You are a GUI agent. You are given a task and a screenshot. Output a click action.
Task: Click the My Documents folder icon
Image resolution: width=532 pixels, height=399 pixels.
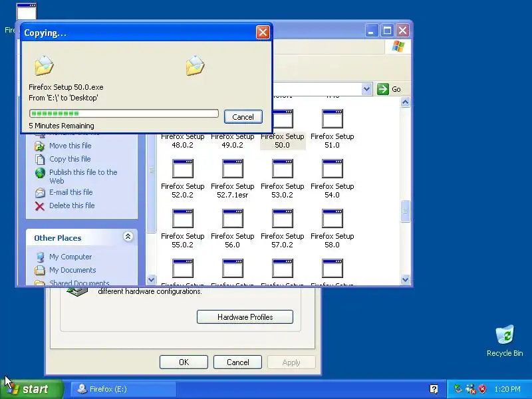(40, 271)
